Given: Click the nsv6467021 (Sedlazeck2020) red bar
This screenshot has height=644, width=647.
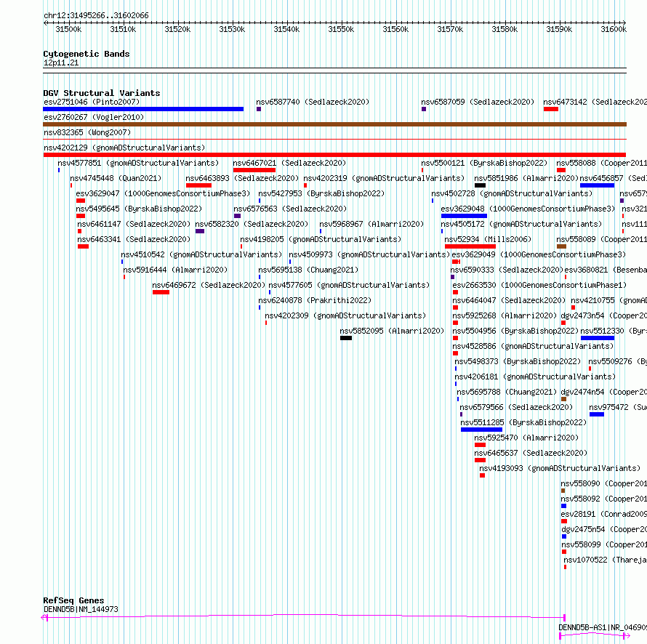Looking at the screenshot, I should 254,170.
